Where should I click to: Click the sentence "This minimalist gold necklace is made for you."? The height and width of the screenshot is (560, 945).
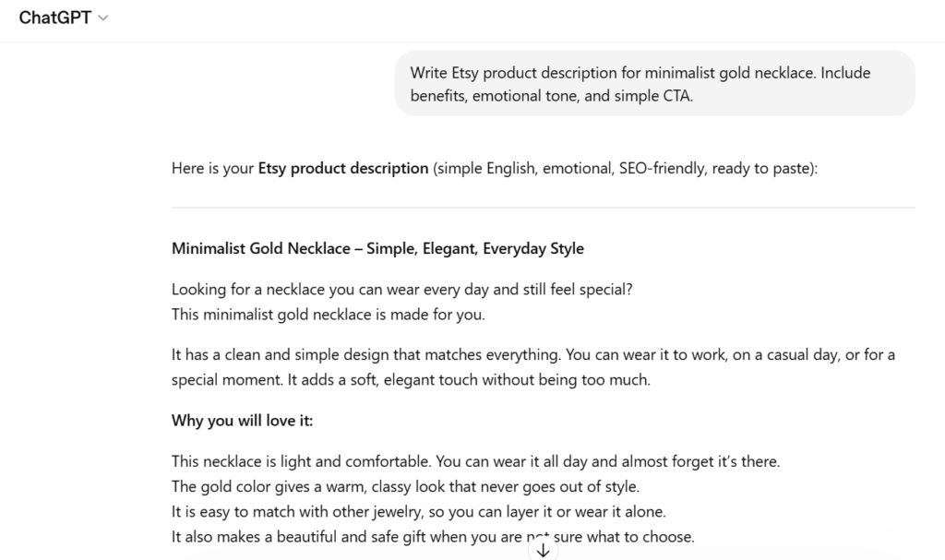pos(328,314)
